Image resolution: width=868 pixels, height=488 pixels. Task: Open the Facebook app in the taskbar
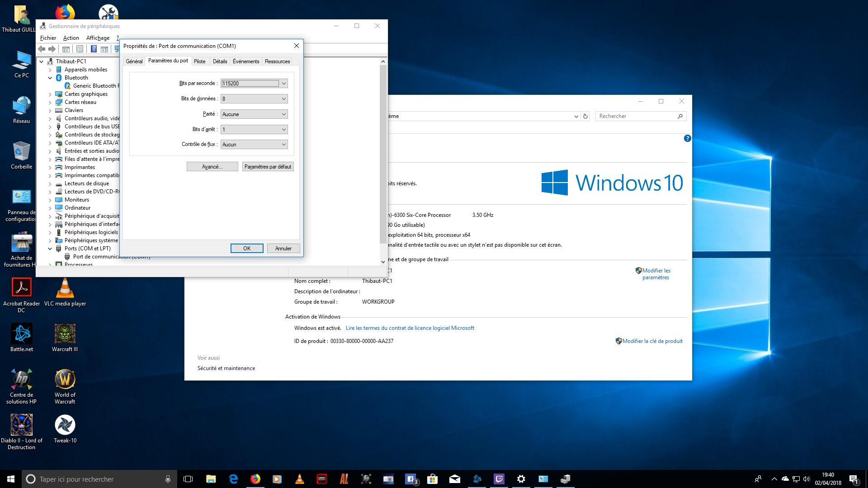pos(410,479)
